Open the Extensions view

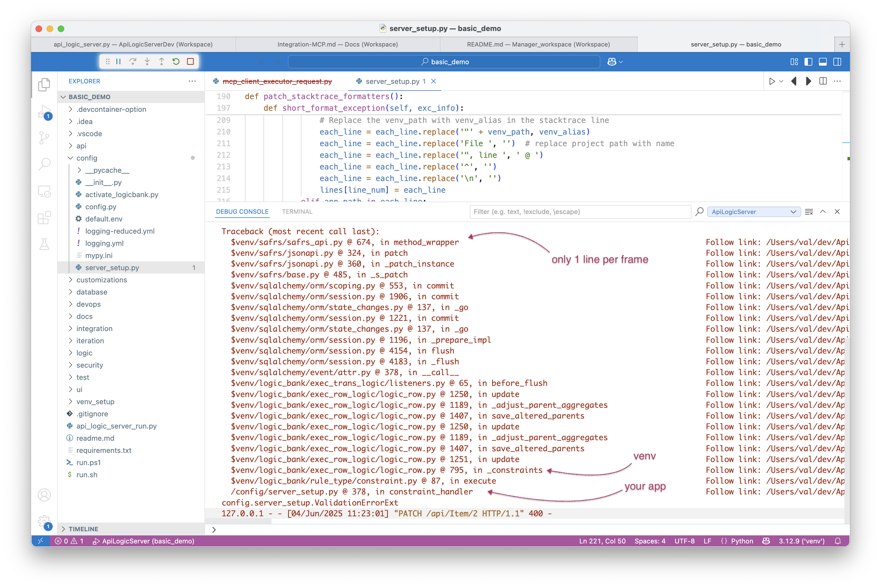pos(44,218)
